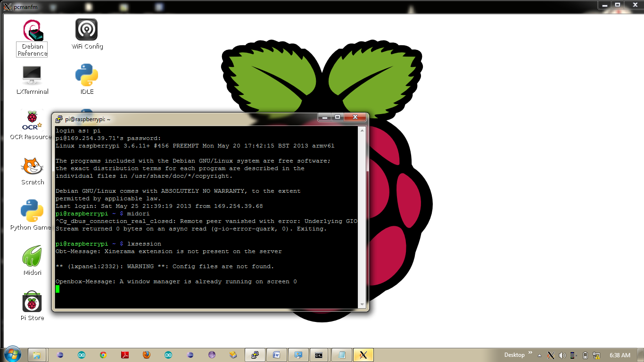Open the volume speaker control

(562, 355)
